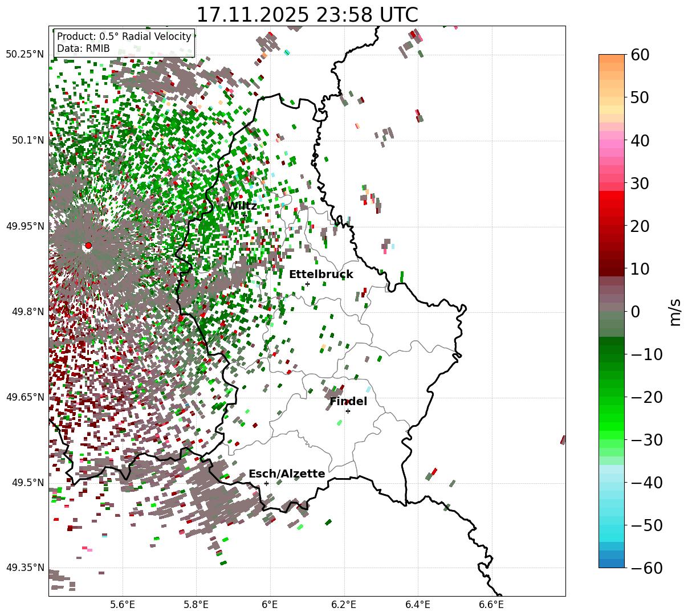688x616 pixels.
Task: Click the 6.6°E longitude tick label
Action: [492, 604]
